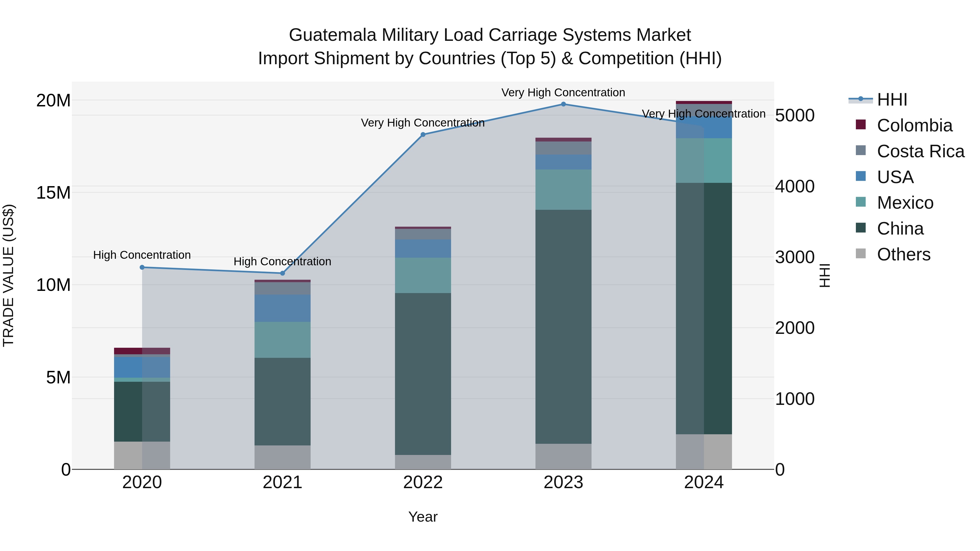Select the China segment of 2020 bar
Viewport: 980px width, 551px height.
pos(142,412)
